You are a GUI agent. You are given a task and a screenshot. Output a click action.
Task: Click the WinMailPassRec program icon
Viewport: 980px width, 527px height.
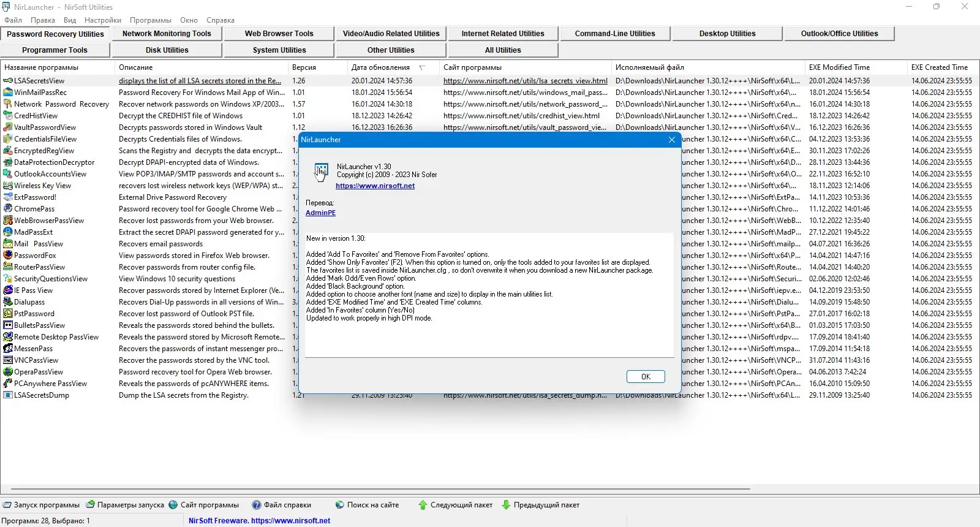click(8, 93)
